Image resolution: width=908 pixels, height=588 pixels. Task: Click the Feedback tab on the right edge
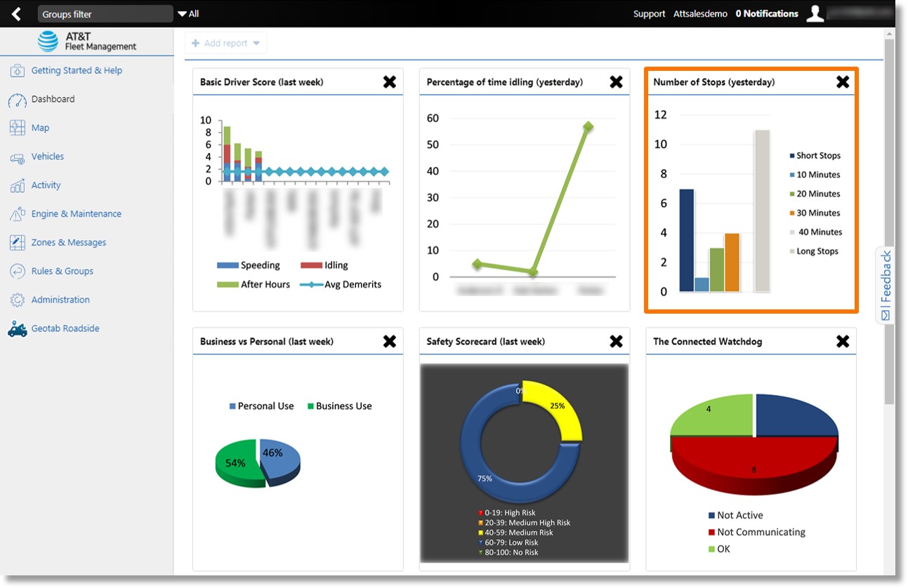pyautogui.click(x=886, y=283)
